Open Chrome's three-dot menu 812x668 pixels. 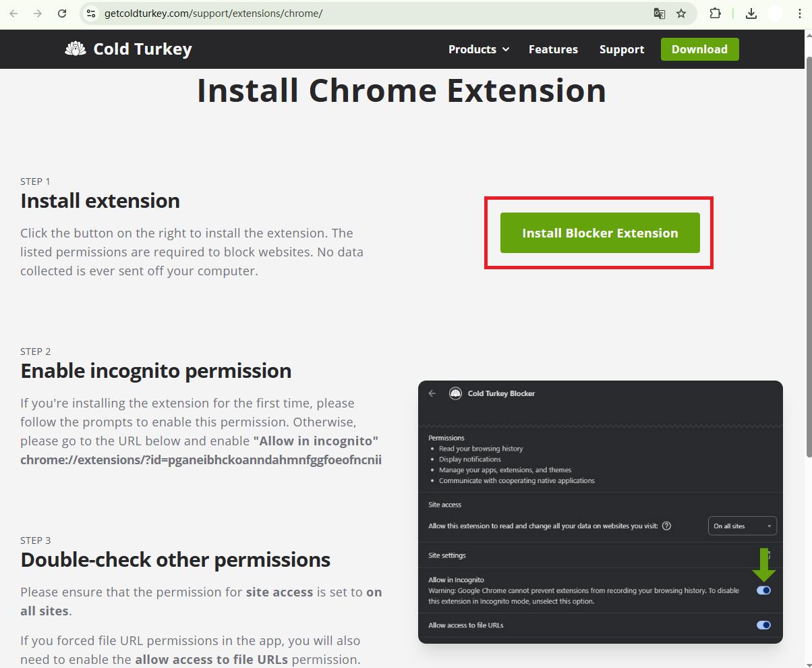799,13
